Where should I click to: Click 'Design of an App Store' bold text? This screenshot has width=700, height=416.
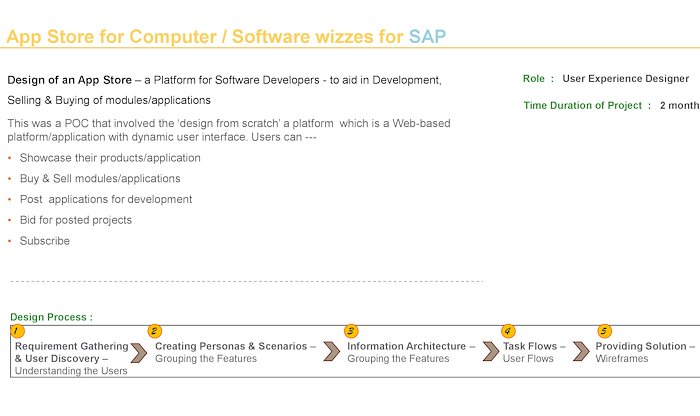pyautogui.click(x=70, y=80)
